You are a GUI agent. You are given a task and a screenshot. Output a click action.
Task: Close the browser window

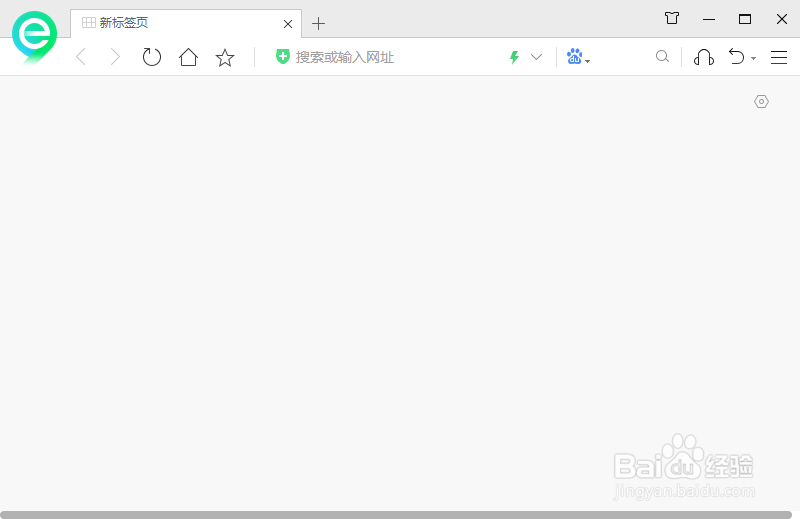(782, 19)
